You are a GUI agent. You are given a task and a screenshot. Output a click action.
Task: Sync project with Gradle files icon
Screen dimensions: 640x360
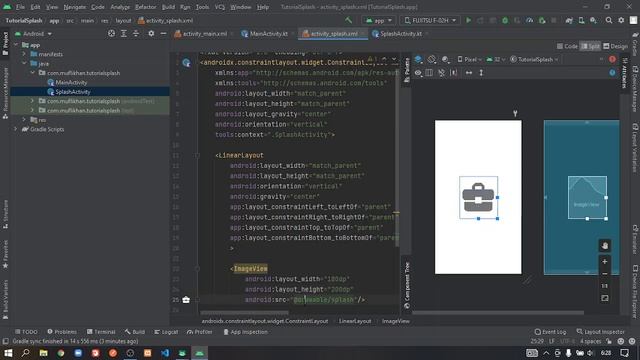(569, 20)
